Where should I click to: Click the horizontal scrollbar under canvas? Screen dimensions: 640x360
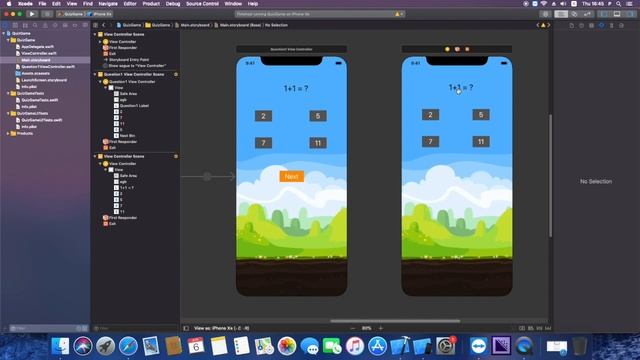(395, 321)
